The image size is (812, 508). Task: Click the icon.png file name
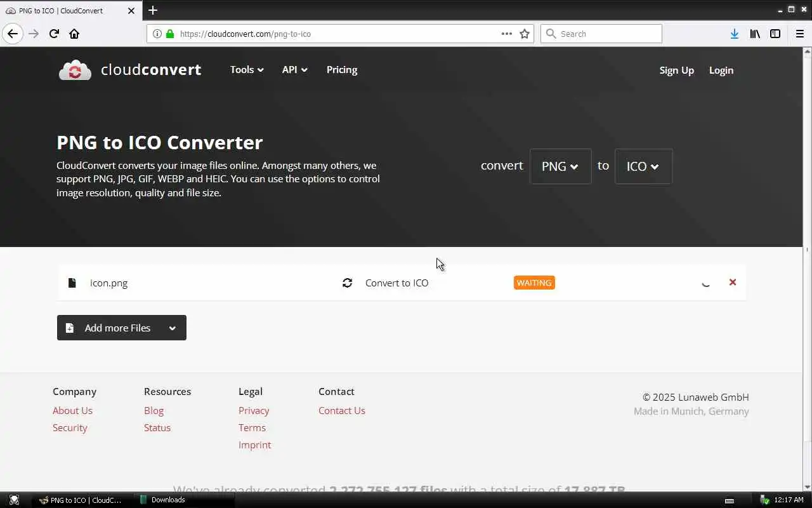pyautogui.click(x=108, y=283)
